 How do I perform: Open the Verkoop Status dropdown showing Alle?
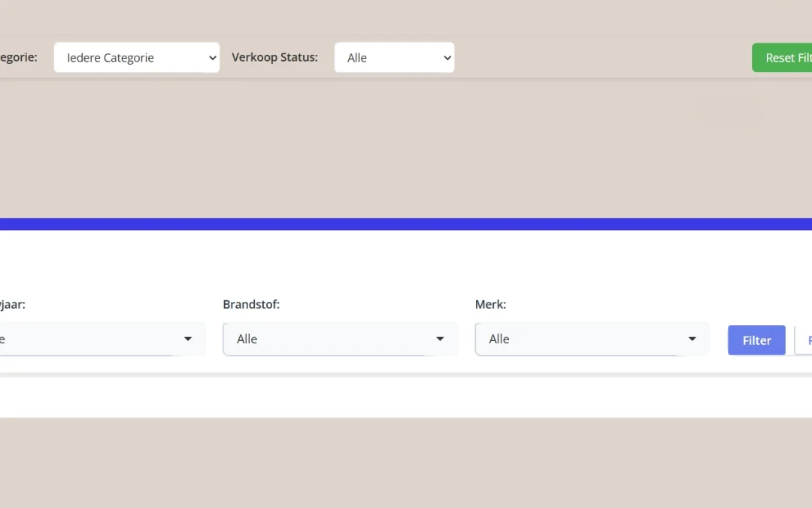(x=394, y=57)
